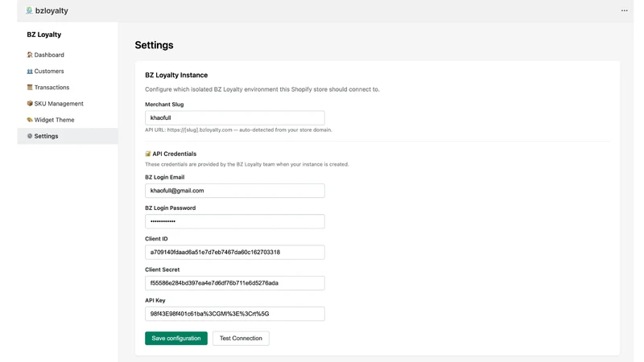644x362 pixels.
Task: Focus the BZ Login Password field
Action: click(235, 221)
